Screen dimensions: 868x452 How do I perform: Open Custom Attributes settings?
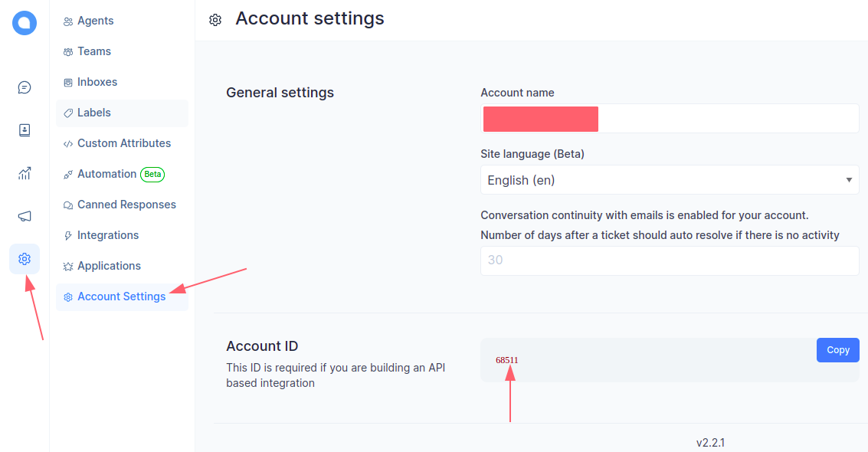[123, 143]
